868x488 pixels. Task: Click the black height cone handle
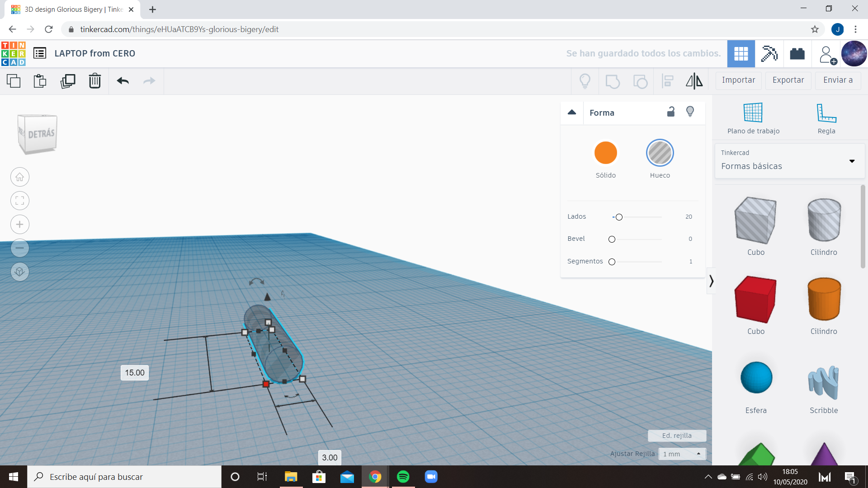[267, 297]
